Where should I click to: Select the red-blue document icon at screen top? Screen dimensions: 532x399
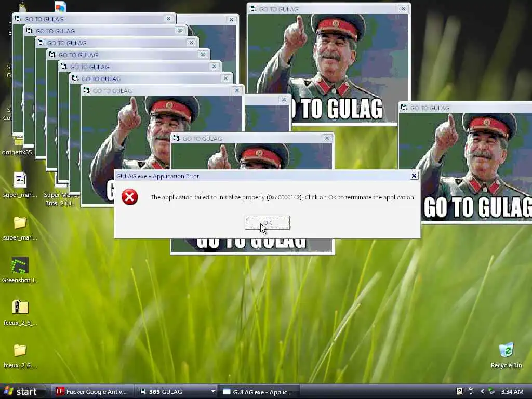point(60,6)
